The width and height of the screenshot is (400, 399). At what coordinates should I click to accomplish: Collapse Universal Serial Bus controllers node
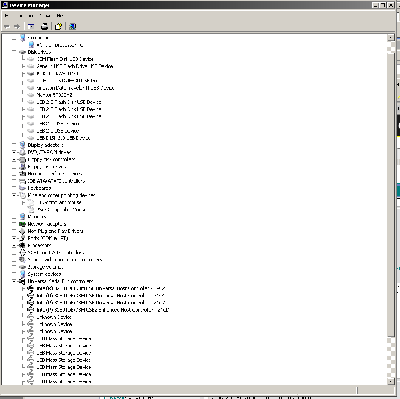tap(14, 281)
